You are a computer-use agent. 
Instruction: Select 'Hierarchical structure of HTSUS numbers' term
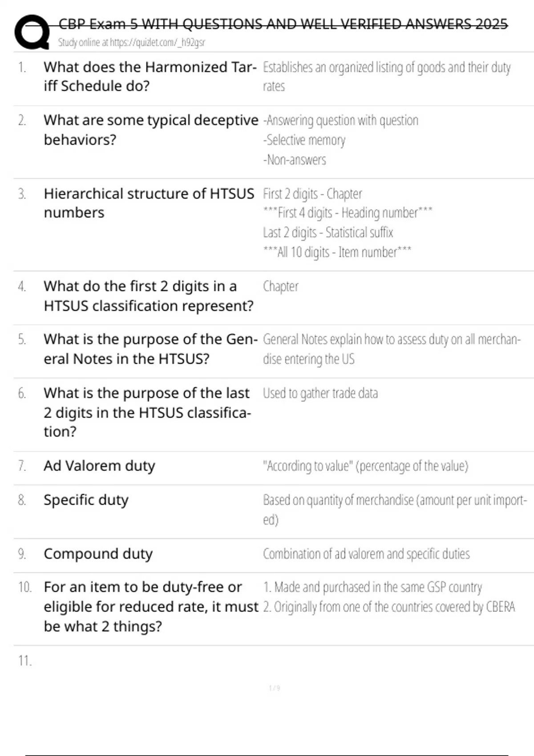click(149, 203)
